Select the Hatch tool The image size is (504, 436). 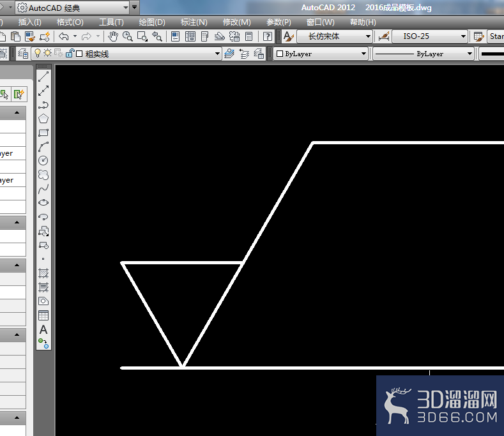[43, 273]
